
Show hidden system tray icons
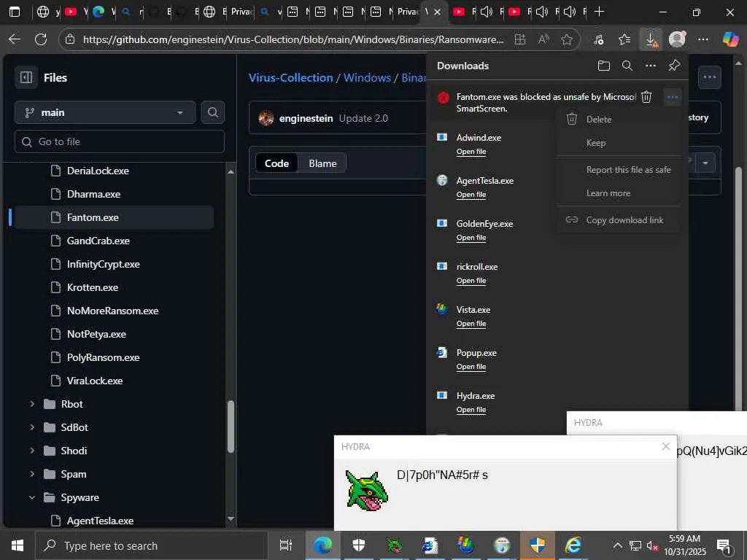617,545
